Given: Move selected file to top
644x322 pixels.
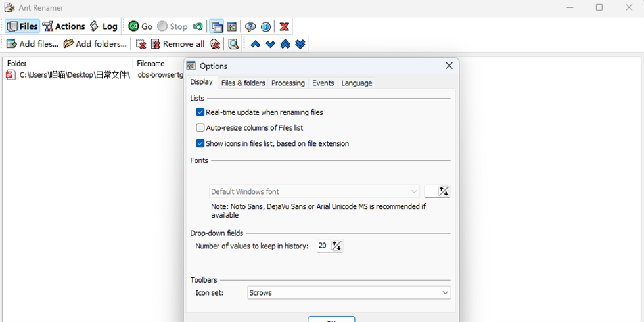Looking at the screenshot, I should coord(285,44).
